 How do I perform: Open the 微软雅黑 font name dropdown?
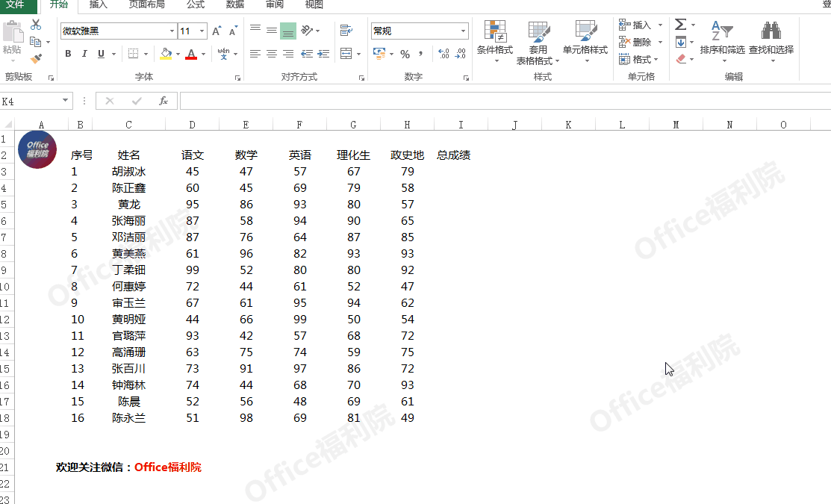172,31
